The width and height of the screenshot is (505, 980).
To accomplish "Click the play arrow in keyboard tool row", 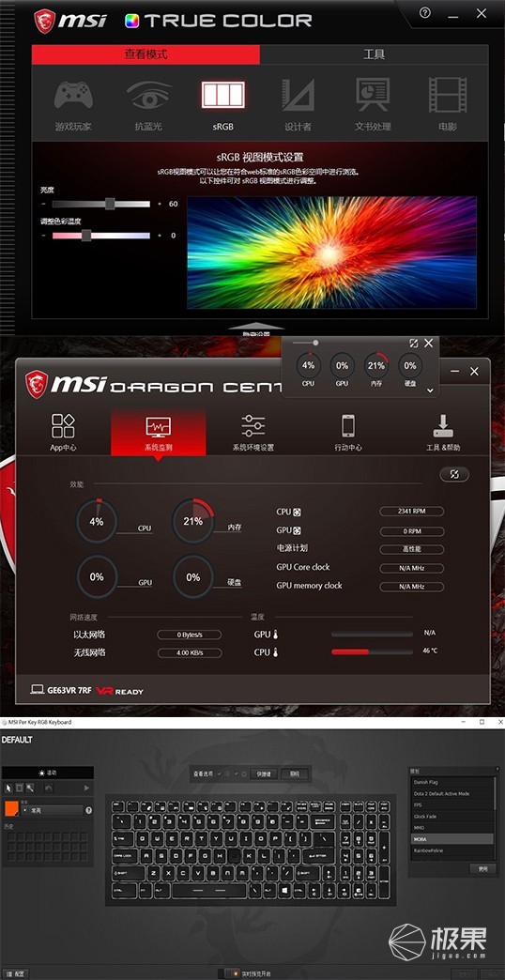I will pyautogui.click(x=86, y=789).
